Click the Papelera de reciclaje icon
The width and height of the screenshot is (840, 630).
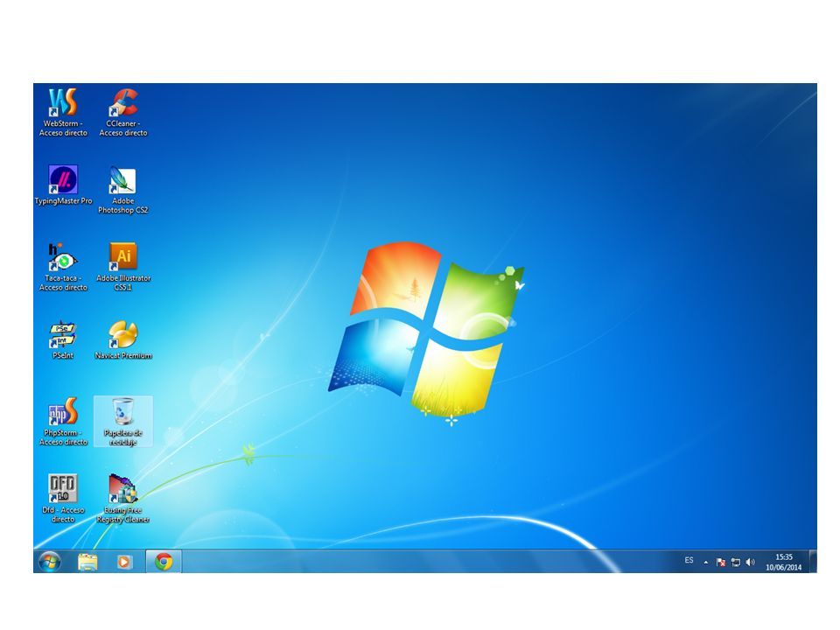123,422
